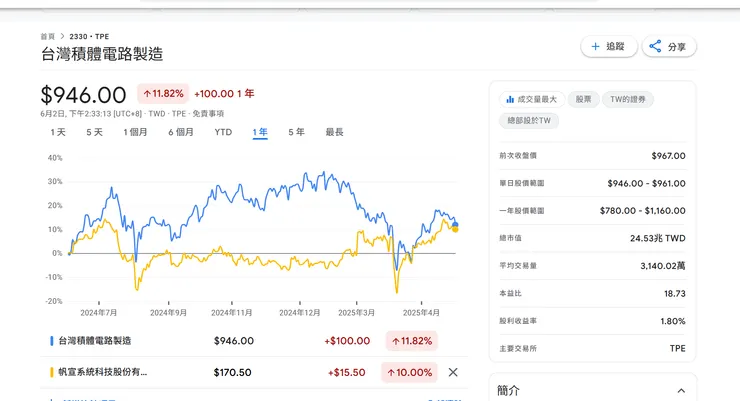
Task: Select the 5 天 time range tab
Action: point(94,132)
